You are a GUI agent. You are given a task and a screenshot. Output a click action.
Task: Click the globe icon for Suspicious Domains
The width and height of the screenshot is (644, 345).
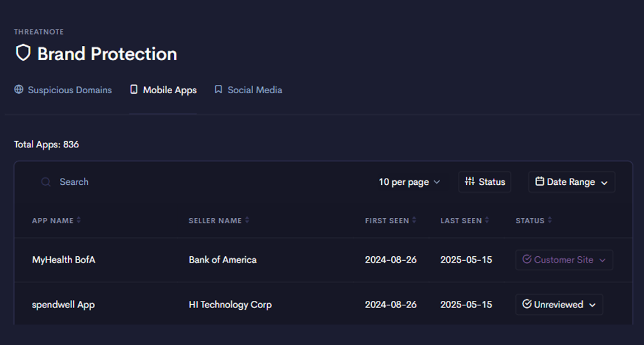click(18, 89)
